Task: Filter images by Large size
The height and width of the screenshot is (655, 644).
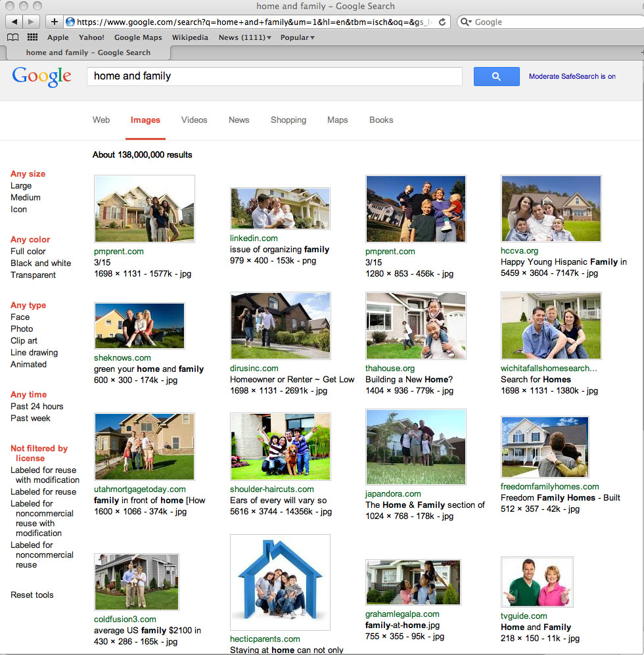Action: (21, 185)
